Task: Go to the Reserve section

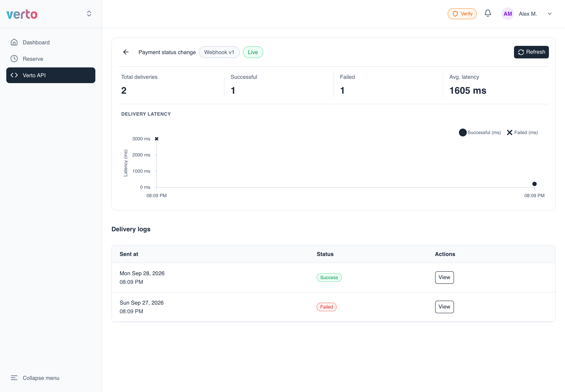Action: pyautogui.click(x=51, y=59)
